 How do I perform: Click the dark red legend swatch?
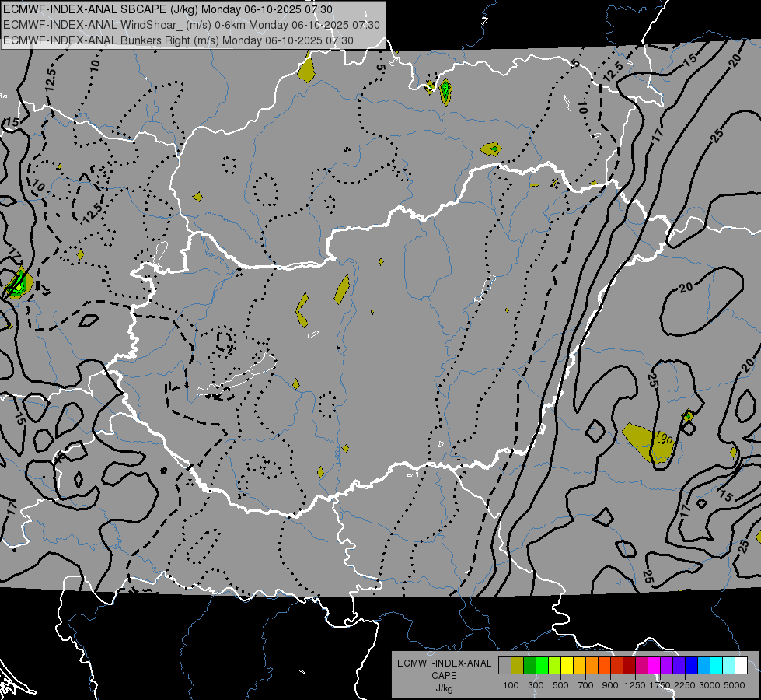point(630,666)
